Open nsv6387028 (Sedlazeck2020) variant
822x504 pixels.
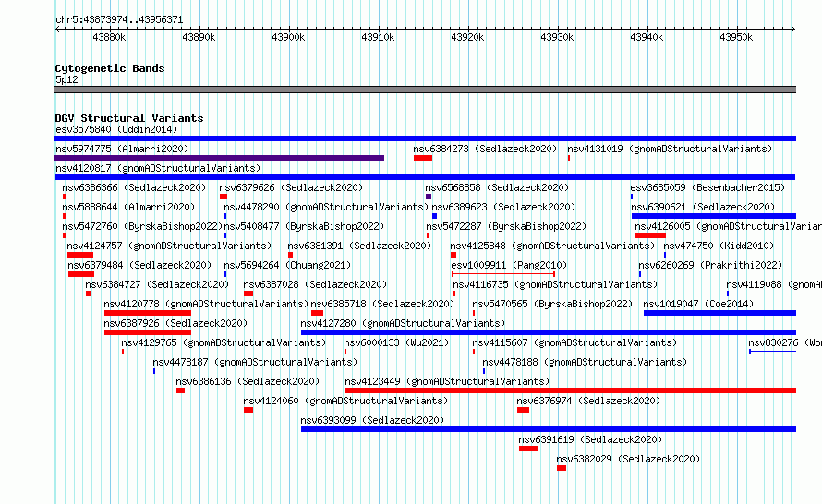315,284
